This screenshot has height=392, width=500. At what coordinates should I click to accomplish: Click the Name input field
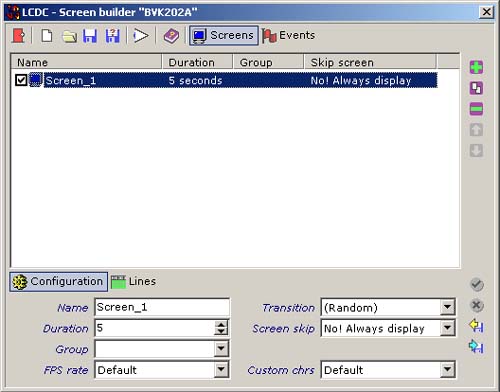pos(162,307)
